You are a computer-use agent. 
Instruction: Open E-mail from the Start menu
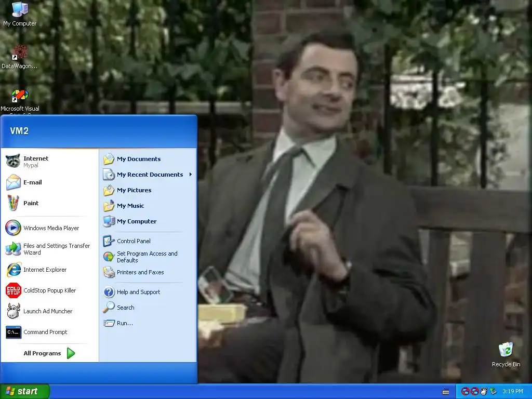coord(49,182)
